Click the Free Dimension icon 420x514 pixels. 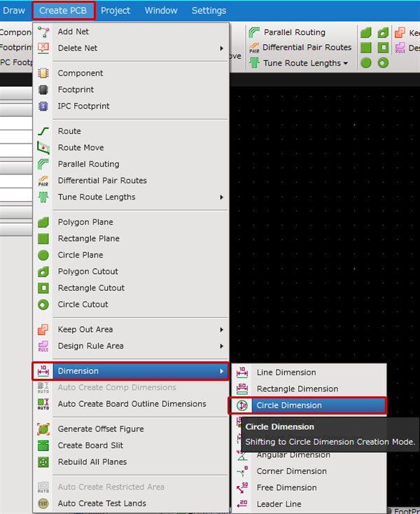point(242,487)
